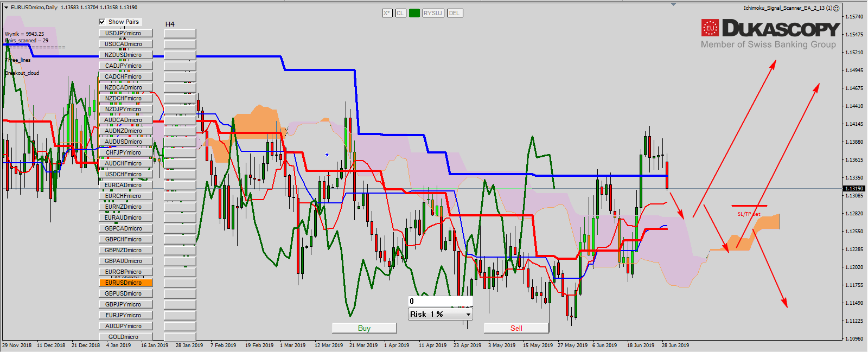The width and height of the screenshot is (868, 352).
Task: Click the Expert Advisor smiley face icon
Action: (x=836, y=8)
